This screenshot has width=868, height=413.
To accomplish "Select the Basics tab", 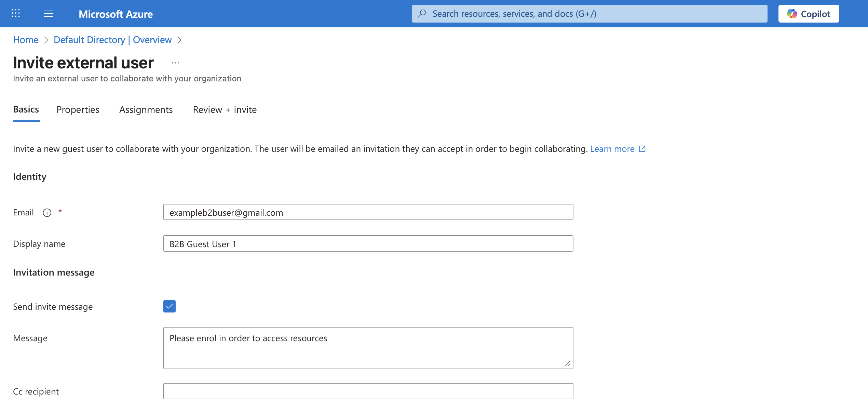I will 26,109.
